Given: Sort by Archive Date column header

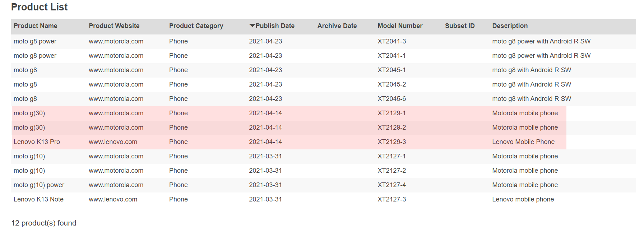Looking at the screenshot, I should click(337, 26).
